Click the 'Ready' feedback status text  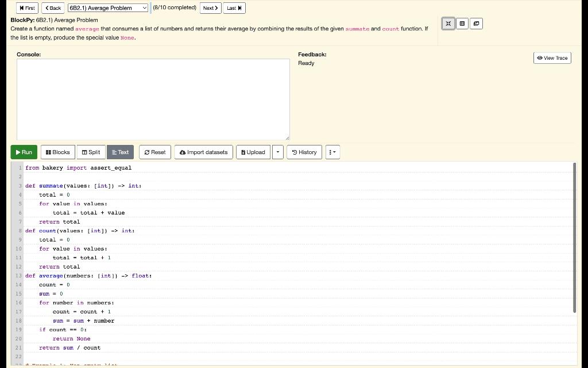pos(306,63)
